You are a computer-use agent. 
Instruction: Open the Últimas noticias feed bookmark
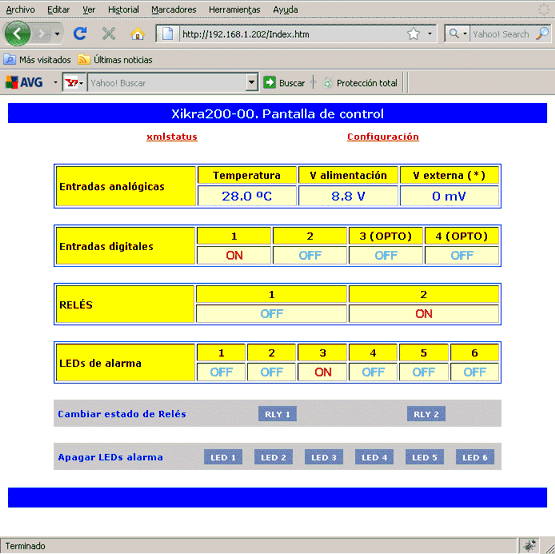click(115, 60)
